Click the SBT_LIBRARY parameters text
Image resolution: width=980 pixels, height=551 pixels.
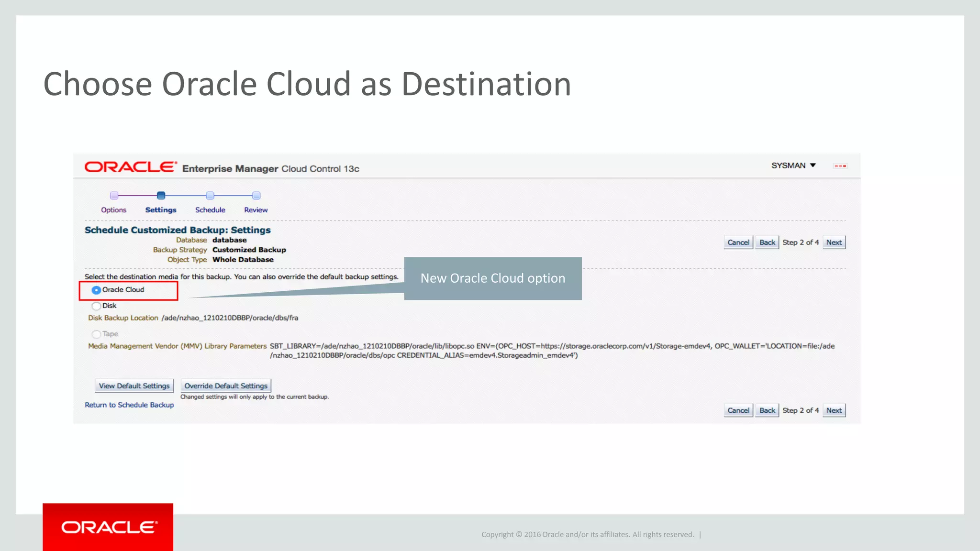(x=552, y=351)
